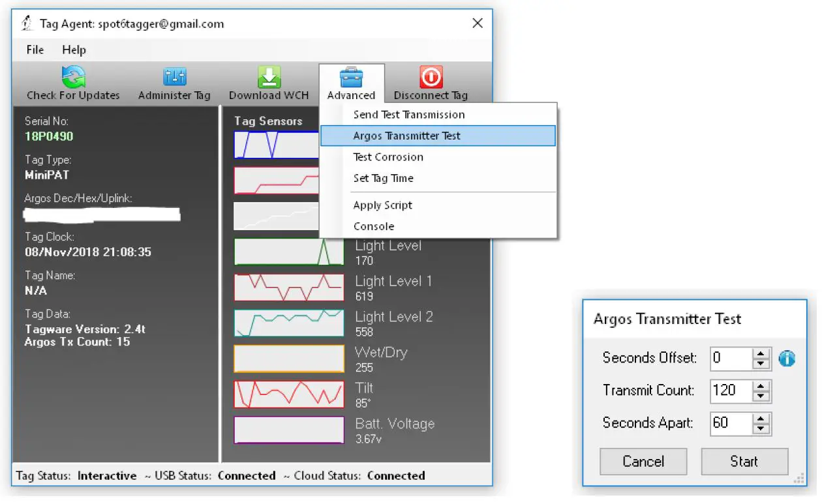The height and width of the screenshot is (504, 822).
Task: Select Set Tag Time menu entry
Action: (x=438, y=178)
